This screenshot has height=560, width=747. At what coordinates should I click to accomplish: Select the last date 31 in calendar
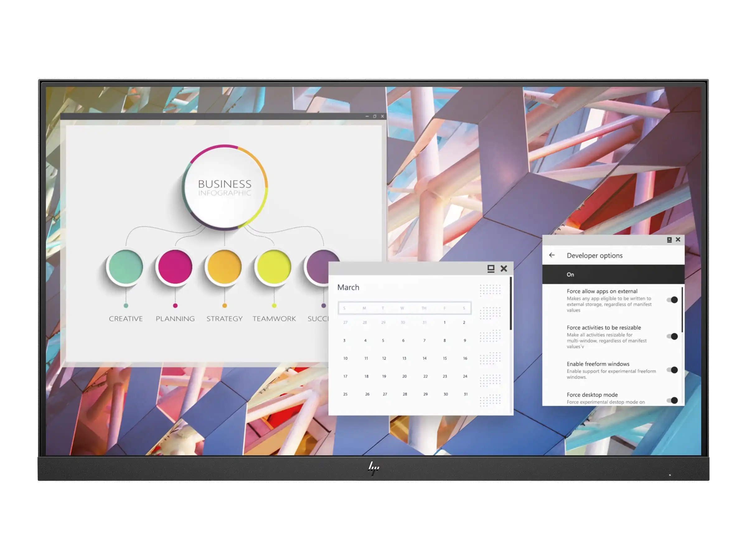(465, 394)
